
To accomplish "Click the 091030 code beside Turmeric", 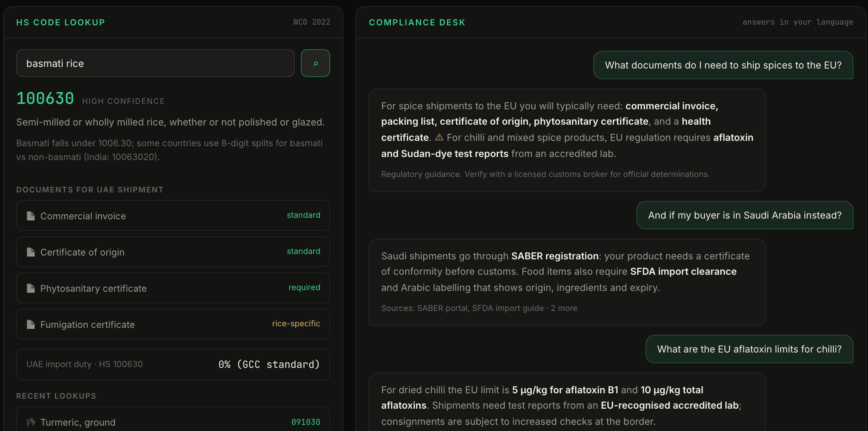I will coord(305,422).
